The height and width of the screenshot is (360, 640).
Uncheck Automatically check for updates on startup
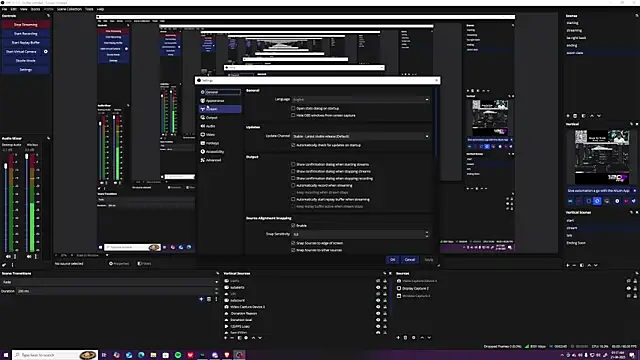293,145
